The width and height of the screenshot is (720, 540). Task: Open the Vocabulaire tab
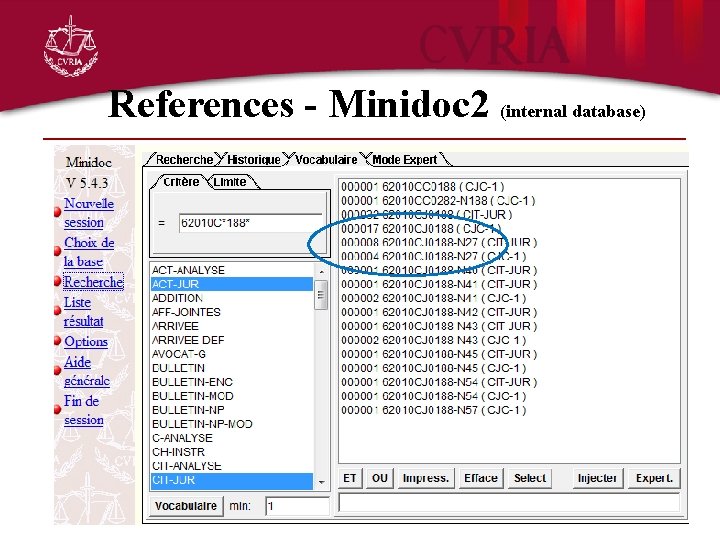[x=326, y=159]
